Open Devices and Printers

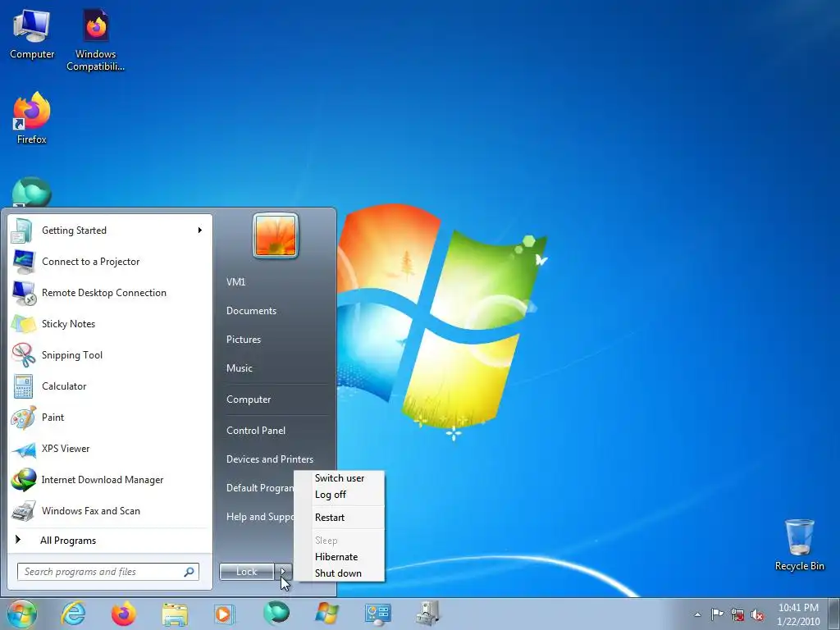pyautogui.click(x=269, y=459)
